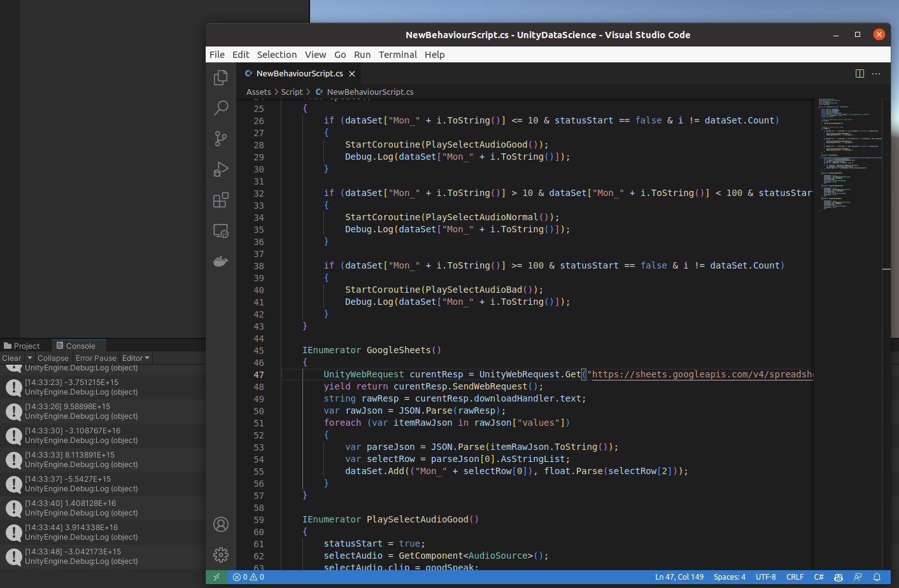The height and width of the screenshot is (588, 899).
Task: Open the Run menu
Action: [x=362, y=55]
